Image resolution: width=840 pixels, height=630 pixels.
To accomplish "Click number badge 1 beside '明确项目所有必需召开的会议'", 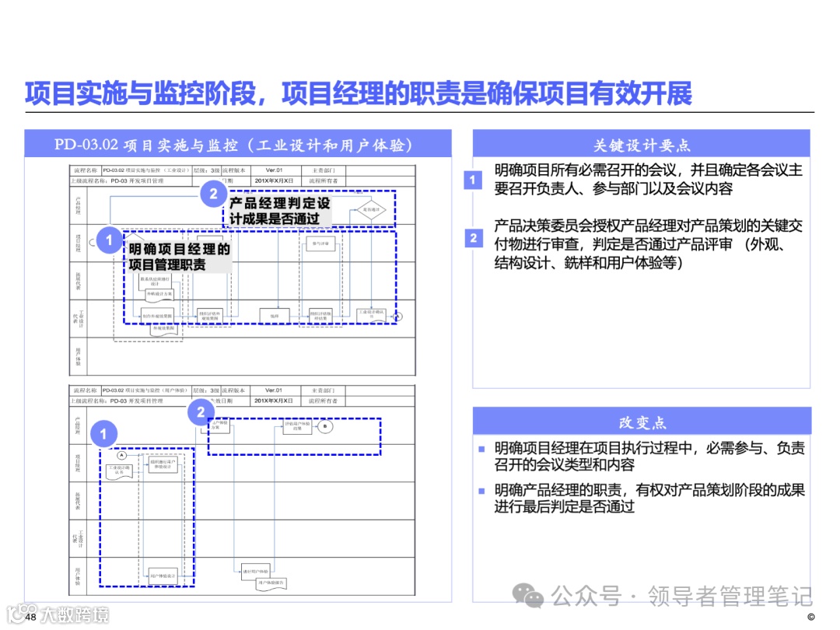I will [473, 180].
